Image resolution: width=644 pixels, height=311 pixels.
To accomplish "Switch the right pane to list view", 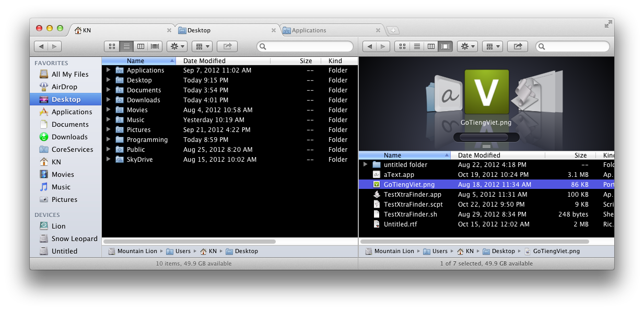I will click(416, 46).
